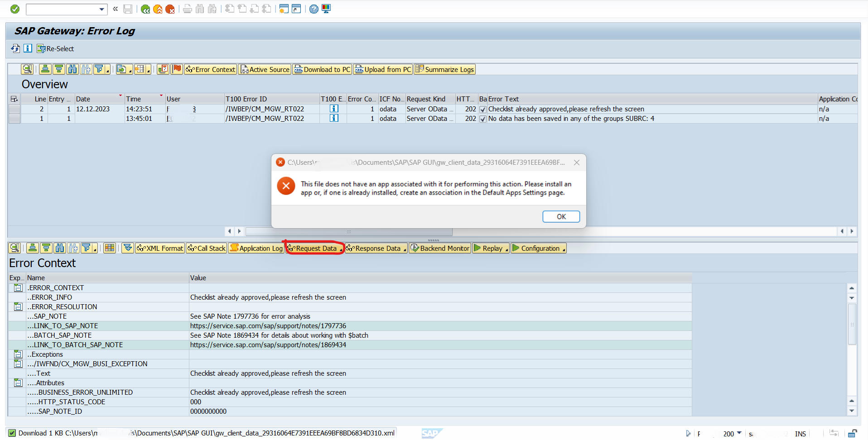The image size is (868, 440).
Task: Click the lock icon in the status bar
Action: [852, 433]
